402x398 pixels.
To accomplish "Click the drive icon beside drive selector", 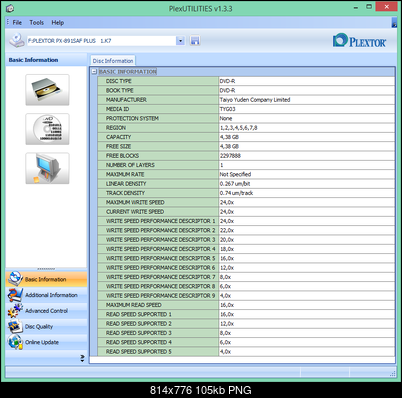I will 16,41.
